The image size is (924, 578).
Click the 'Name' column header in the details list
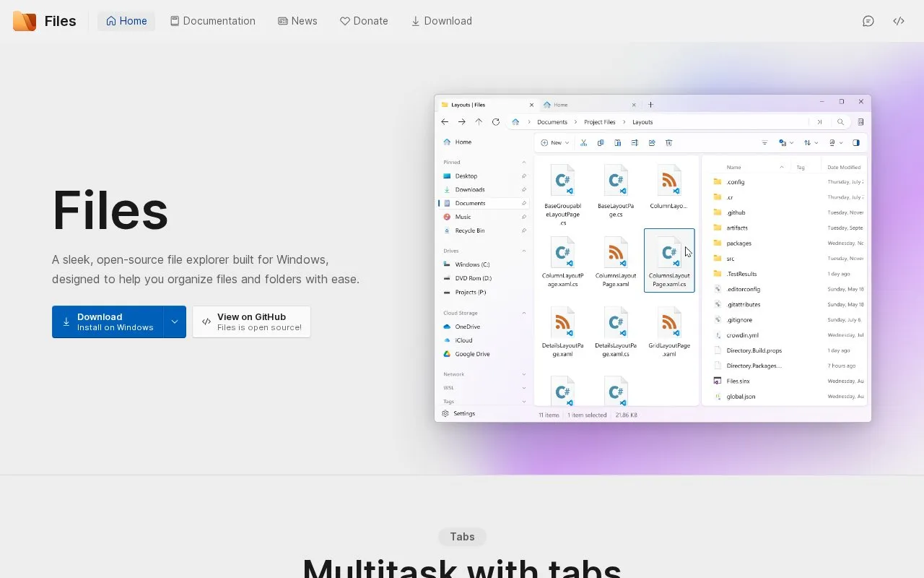click(733, 167)
